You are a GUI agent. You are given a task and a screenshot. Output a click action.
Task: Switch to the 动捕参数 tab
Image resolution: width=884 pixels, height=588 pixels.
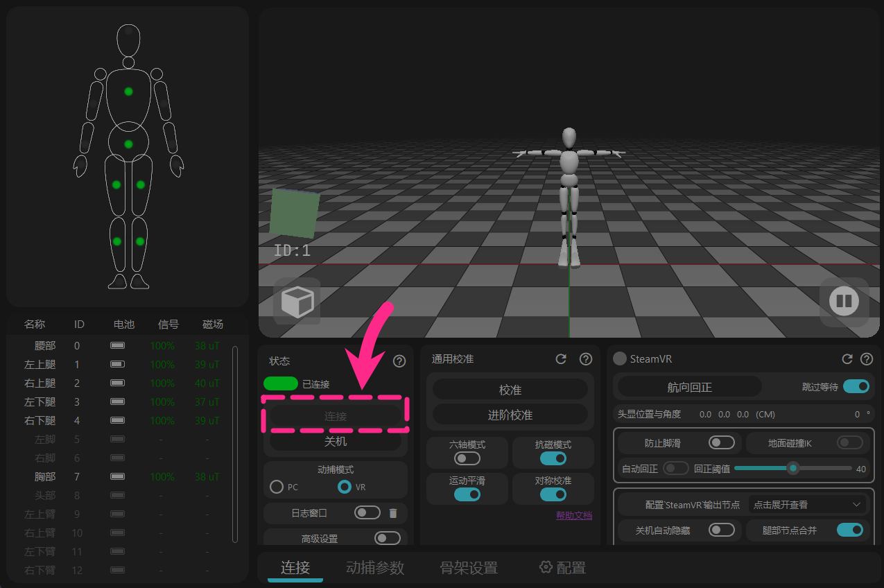point(375,567)
